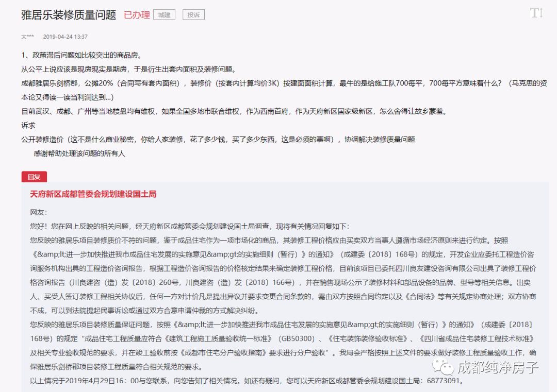Click the red 回复 reply badge
Image resolution: width=557 pixels, height=392 pixels.
[34, 177]
